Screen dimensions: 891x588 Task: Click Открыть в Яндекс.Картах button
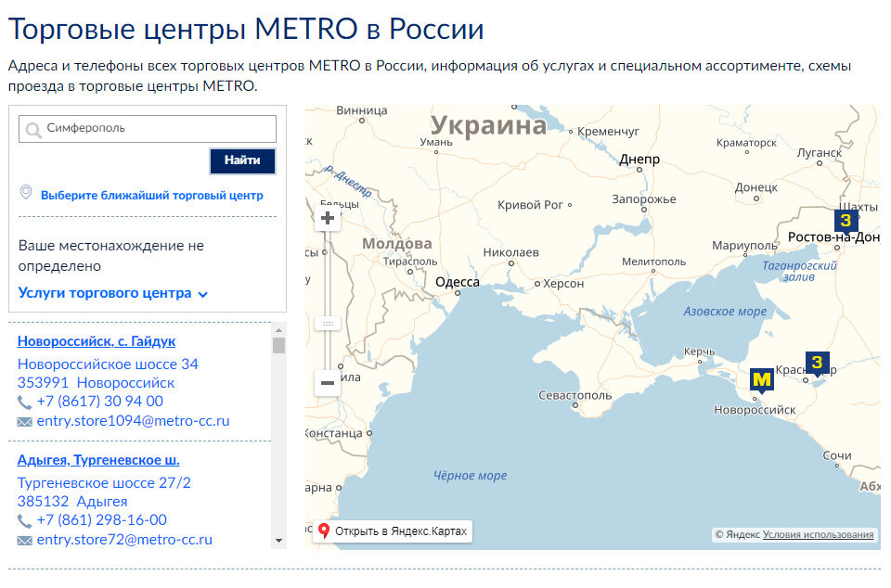(x=394, y=531)
